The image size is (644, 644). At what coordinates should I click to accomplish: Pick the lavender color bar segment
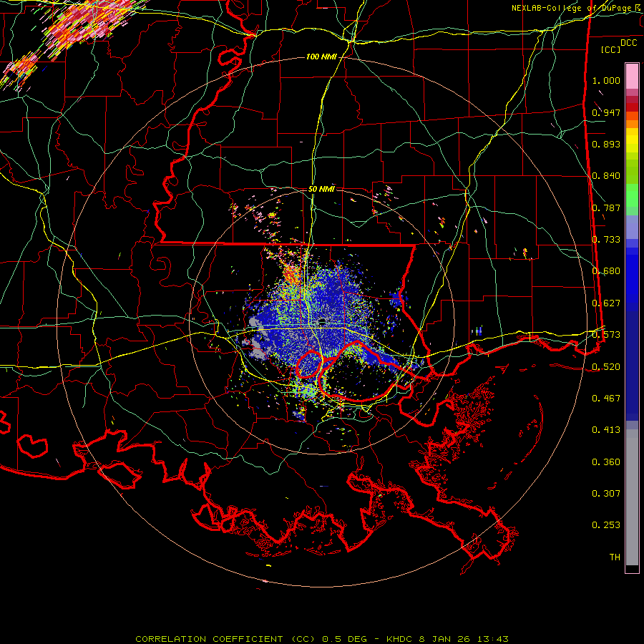[x=632, y=228]
